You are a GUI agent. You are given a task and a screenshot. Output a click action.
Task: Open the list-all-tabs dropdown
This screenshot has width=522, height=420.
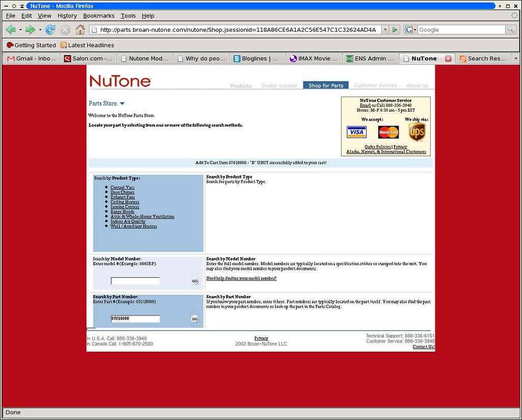516,59
